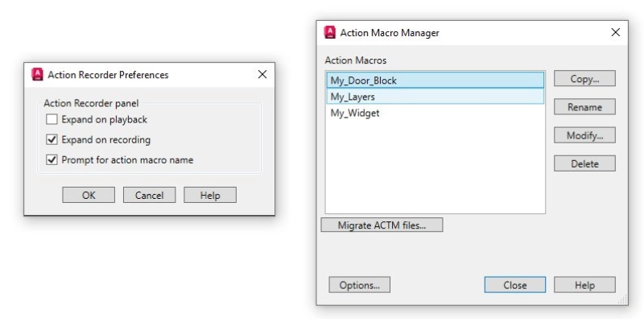The height and width of the screenshot is (322, 644).
Task: Cancel the Action Recorder Preferences dialog
Action: tap(150, 195)
